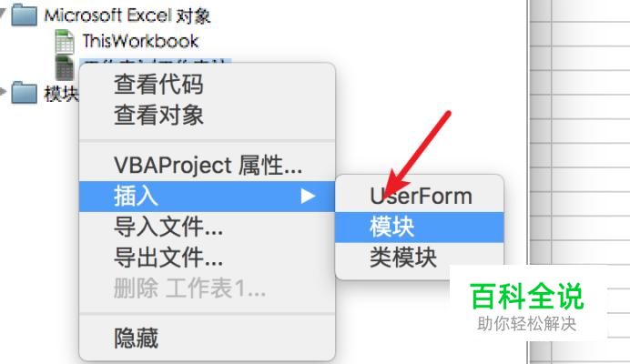Expand the 模块 folder tree node

[x=3, y=92]
